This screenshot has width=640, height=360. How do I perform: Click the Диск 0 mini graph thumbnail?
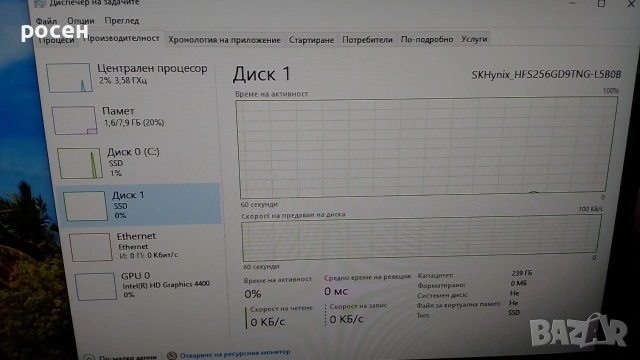coord(80,163)
